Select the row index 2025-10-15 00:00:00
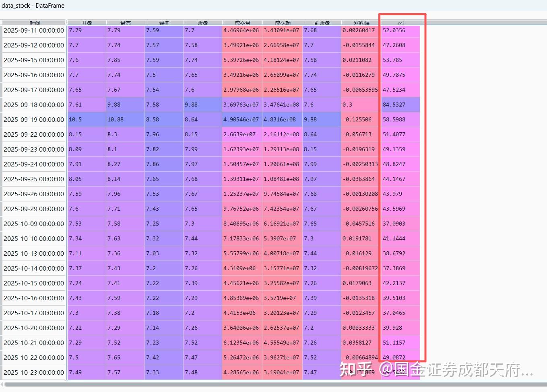This screenshot has width=547, height=392. click(x=34, y=283)
